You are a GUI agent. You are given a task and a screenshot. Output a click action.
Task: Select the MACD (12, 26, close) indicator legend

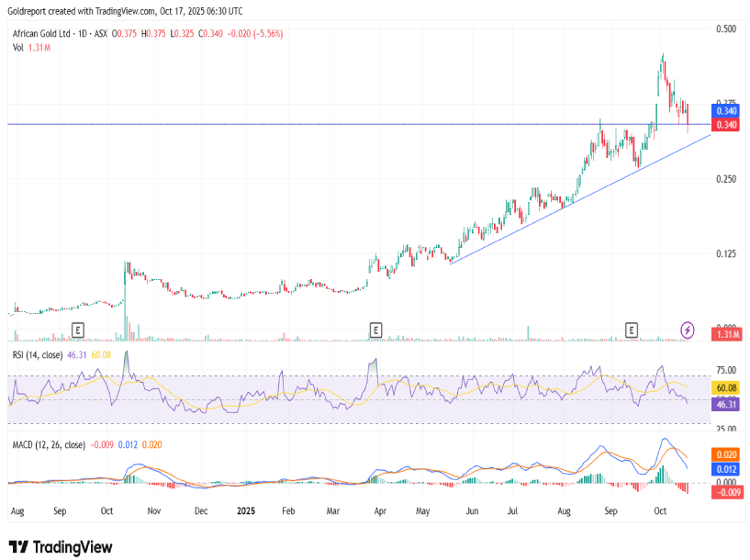click(x=49, y=444)
